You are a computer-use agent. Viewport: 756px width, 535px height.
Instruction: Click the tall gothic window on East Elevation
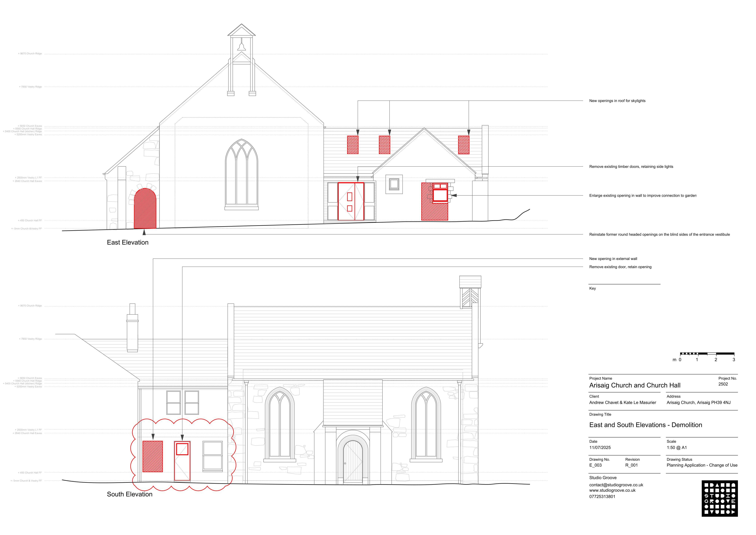[241, 175]
